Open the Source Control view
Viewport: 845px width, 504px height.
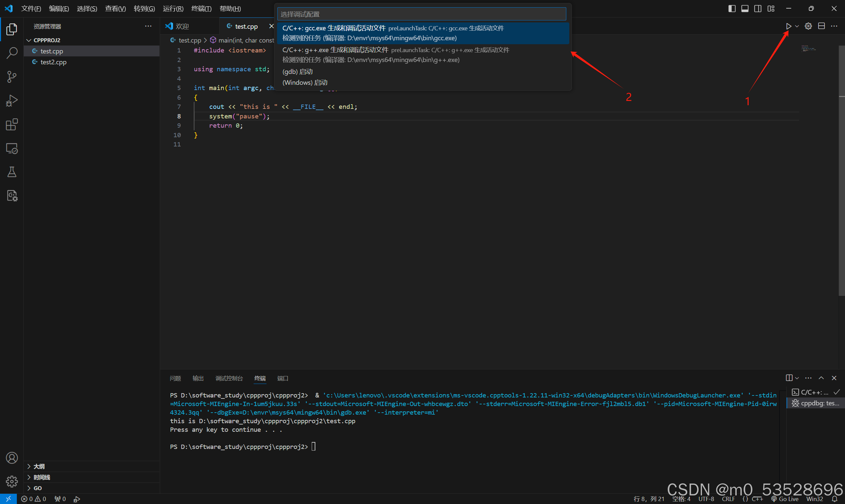[x=12, y=77]
